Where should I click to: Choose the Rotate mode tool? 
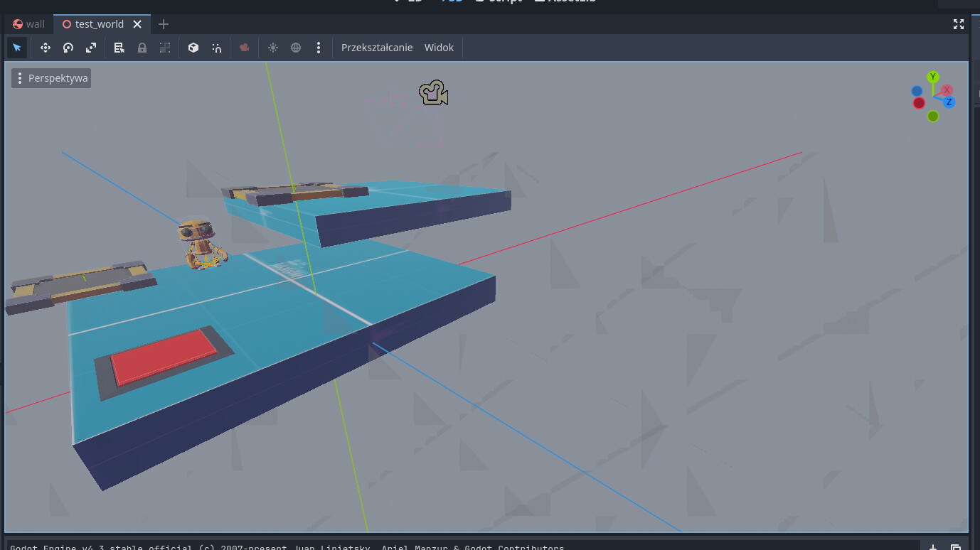pos(68,48)
